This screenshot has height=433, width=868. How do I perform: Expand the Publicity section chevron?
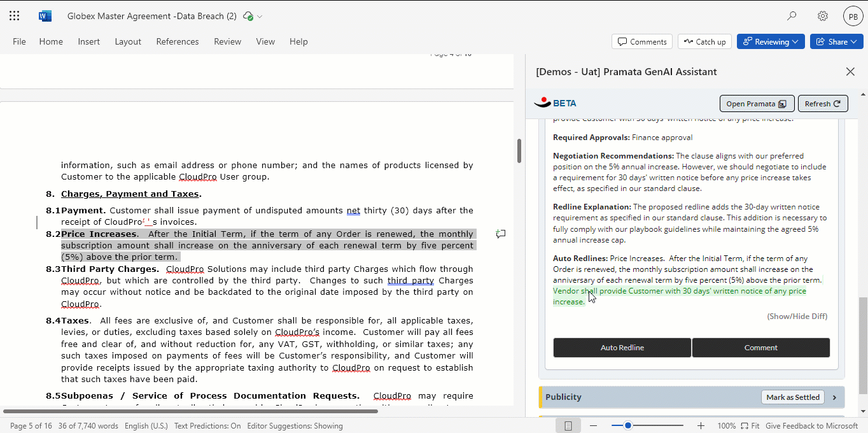click(x=834, y=397)
